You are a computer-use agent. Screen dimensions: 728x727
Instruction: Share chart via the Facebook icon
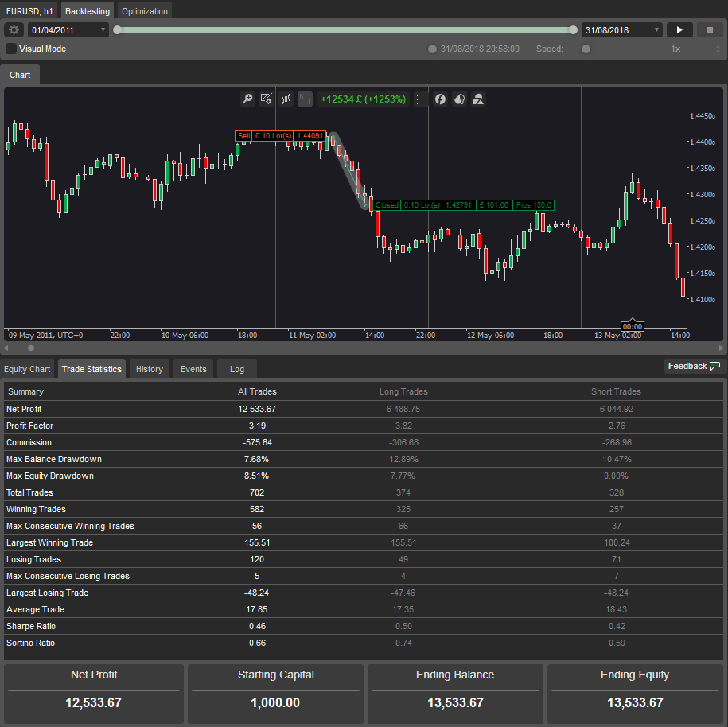pos(440,99)
